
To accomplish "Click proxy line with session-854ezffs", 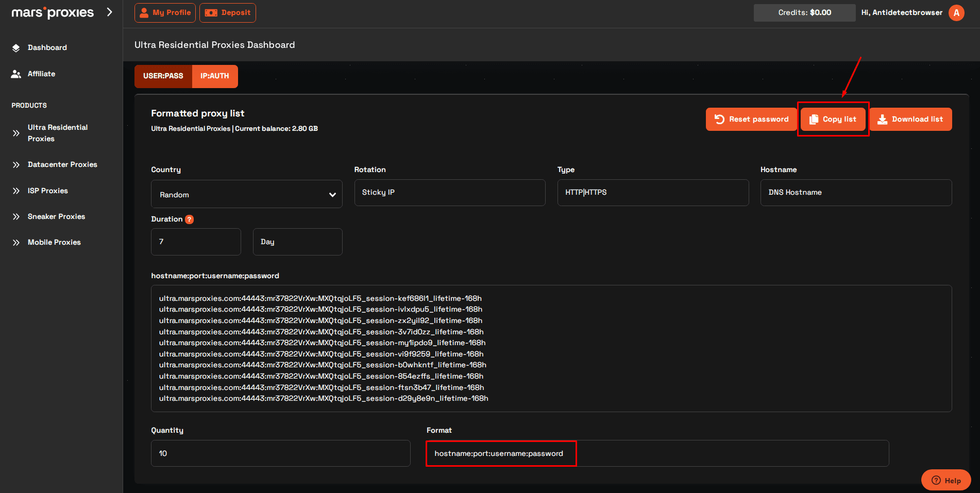I will tap(321, 376).
